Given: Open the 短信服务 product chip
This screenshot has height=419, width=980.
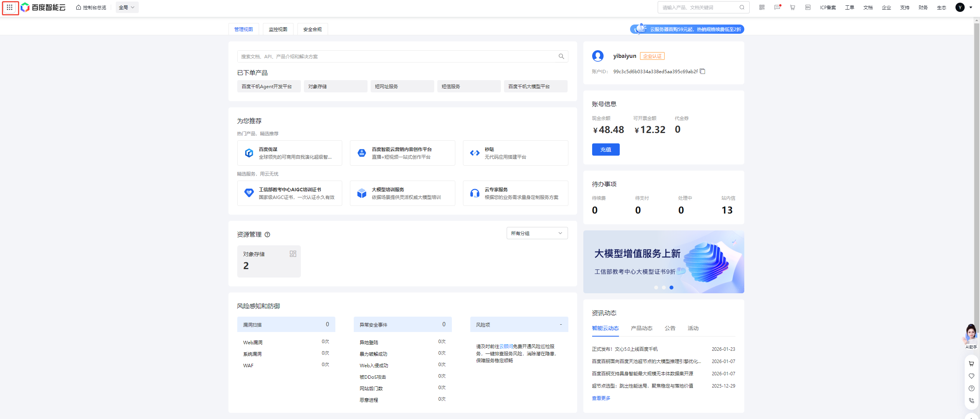Looking at the screenshot, I should [x=469, y=87].
